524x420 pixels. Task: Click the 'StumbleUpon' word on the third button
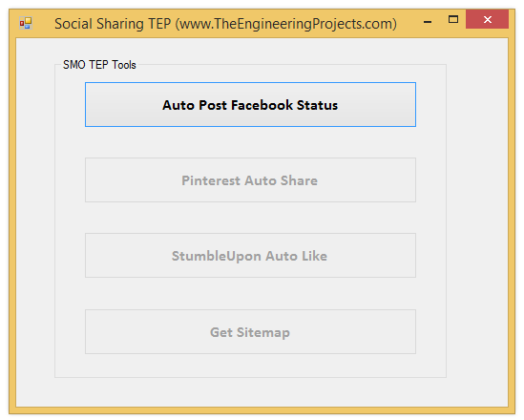click(217, 256)
